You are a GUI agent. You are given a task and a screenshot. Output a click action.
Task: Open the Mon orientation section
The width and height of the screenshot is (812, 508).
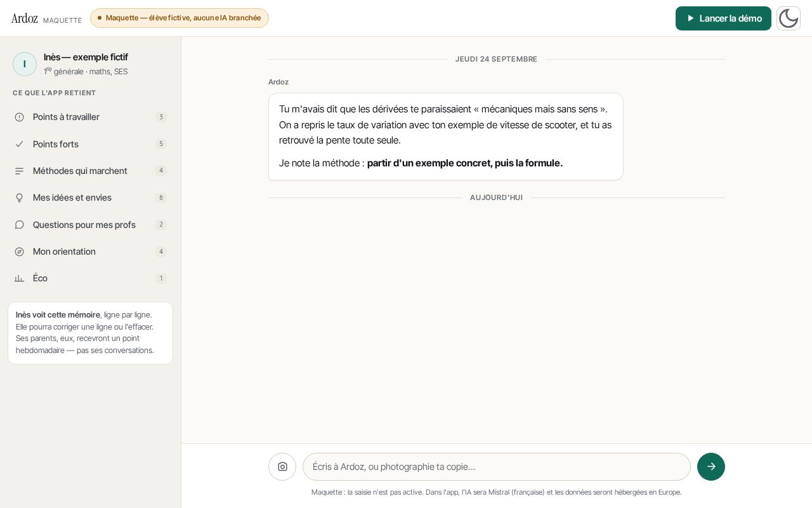(90, 251)
